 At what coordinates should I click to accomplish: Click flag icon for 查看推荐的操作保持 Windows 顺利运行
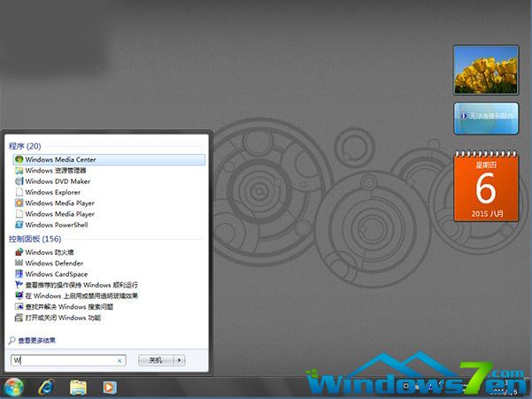click(x=19, y=285)
